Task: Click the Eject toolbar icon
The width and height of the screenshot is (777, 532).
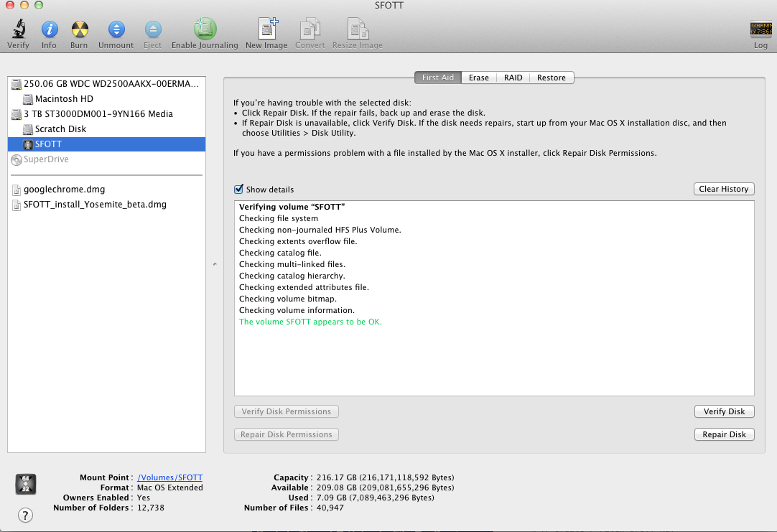Action: (x=153, y=29)
